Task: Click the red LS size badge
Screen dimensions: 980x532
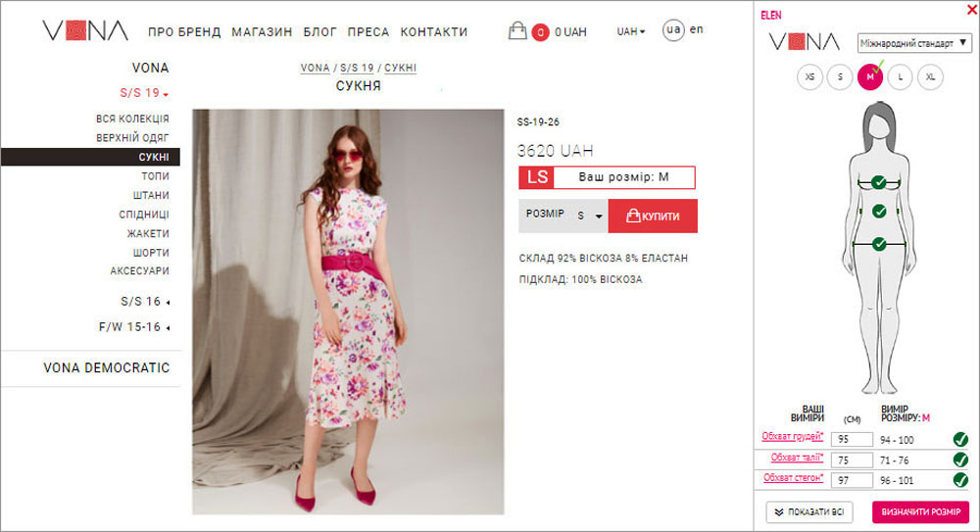Action: [x=536, y=177]
